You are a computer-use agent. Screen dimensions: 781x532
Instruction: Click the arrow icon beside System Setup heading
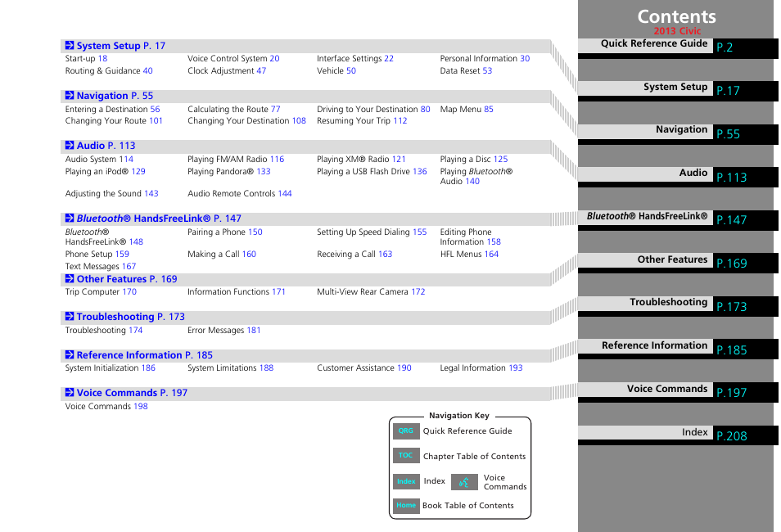point(70,45)
